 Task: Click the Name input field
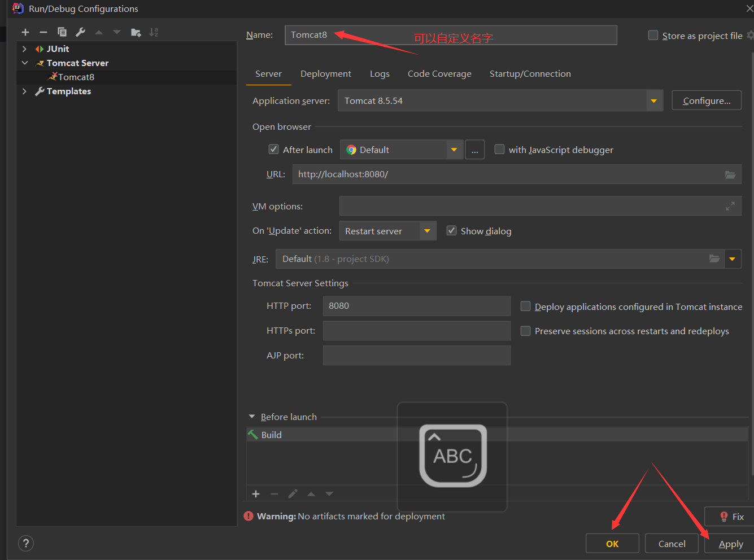pos(451,35)
